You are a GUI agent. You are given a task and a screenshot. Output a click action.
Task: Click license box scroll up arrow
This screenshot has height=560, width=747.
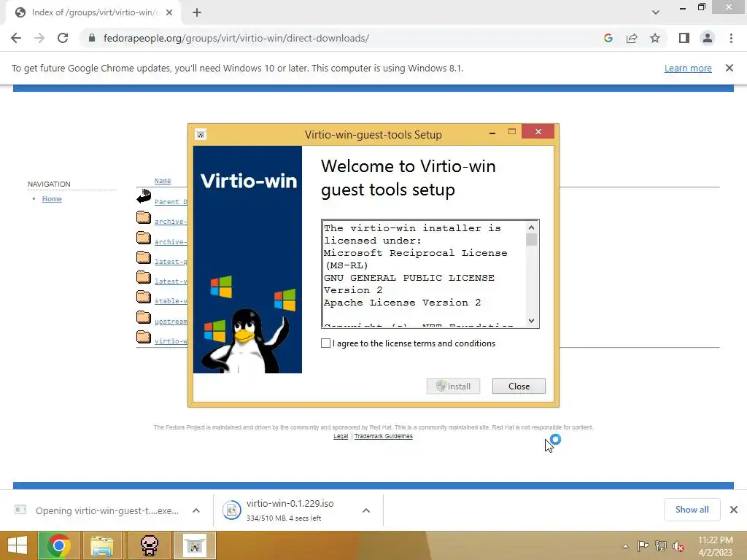tap(531, 227)
